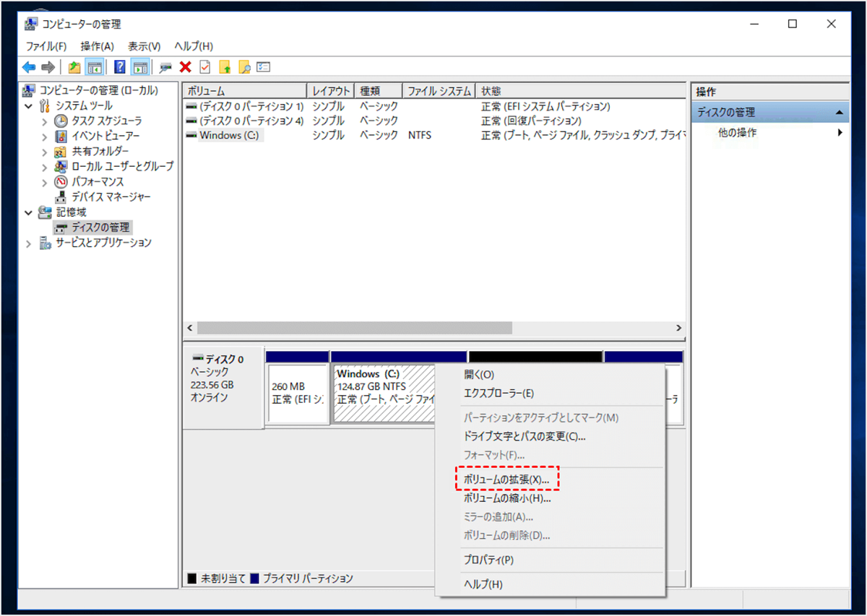
Task: Expand 他の操作 submenu arrow in actions pane
Action: click(x=840, y=133)
